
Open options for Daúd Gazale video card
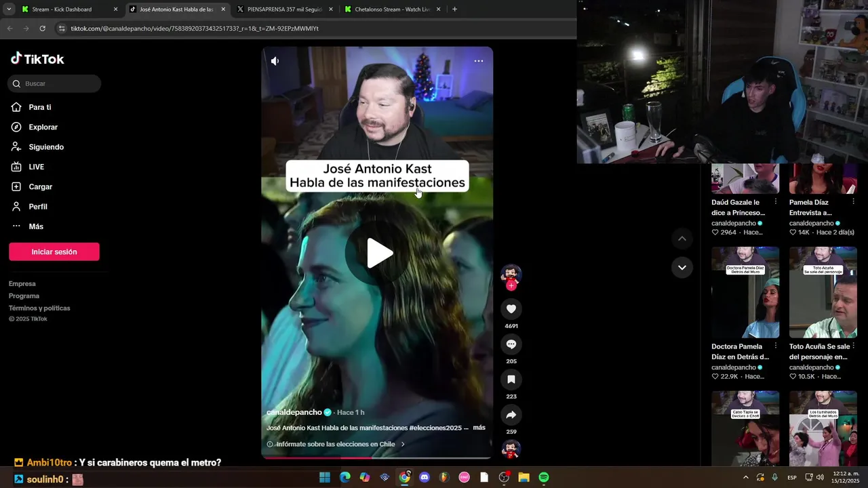coord(776,203)
